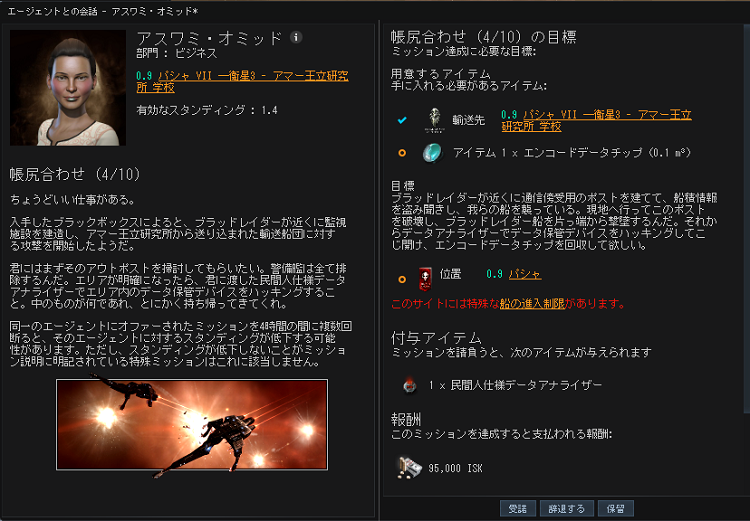The image size is (750, 521).
Task: Click the mission battle scene banner image
Action: click(192, 425)
